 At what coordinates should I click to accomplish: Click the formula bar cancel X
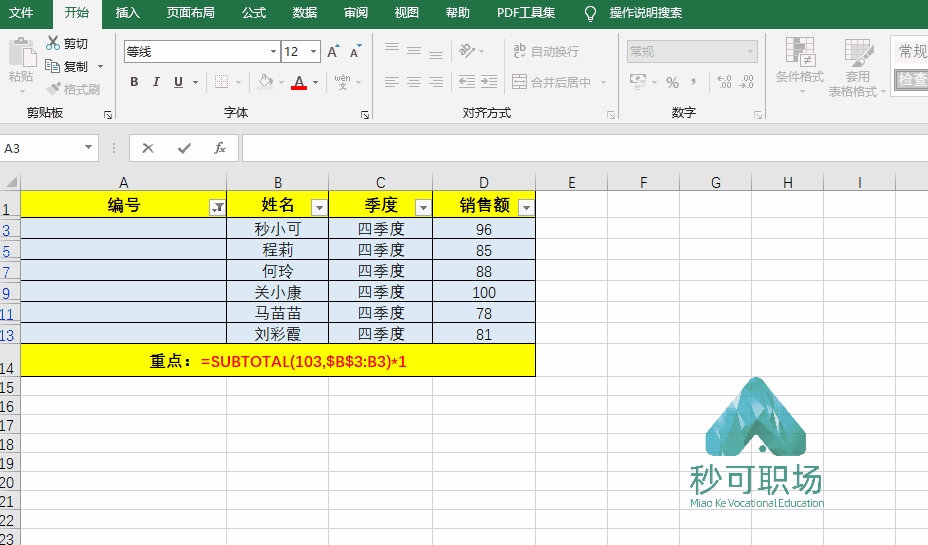[148, 148]
